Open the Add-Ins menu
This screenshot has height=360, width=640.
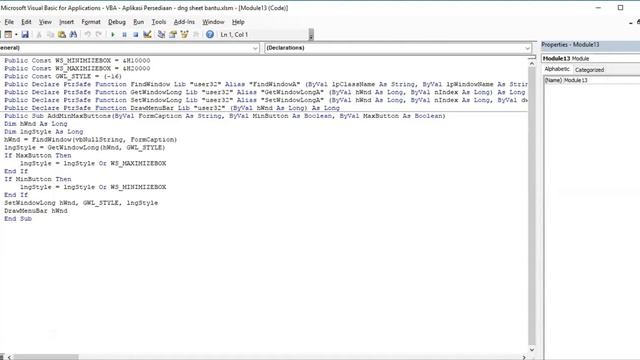click(184, 22)
